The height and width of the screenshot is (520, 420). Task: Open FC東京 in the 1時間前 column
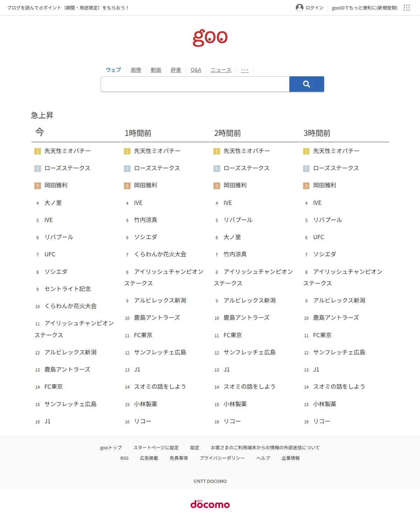143,335
